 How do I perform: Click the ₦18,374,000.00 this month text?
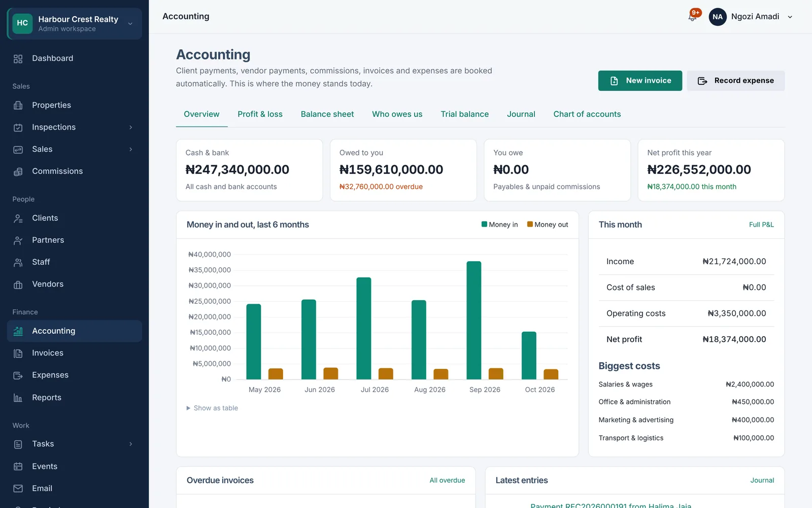coord(692,187)
